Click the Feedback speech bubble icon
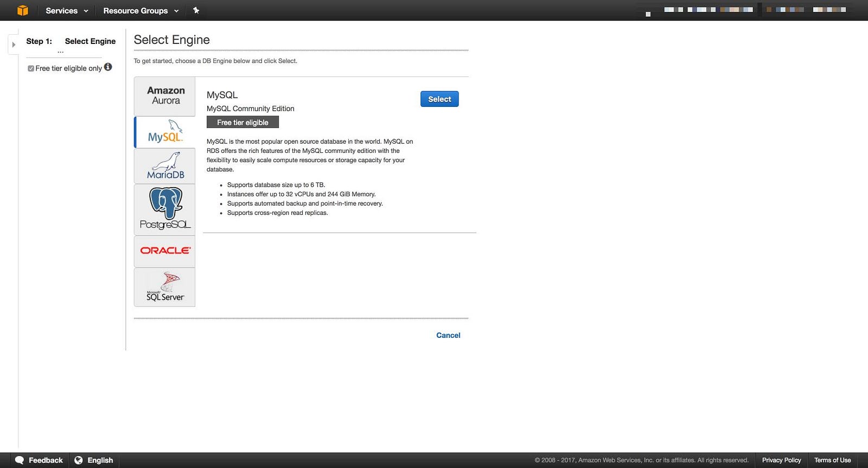Viewport: 868px width, 468px height. tap(20, 460)
